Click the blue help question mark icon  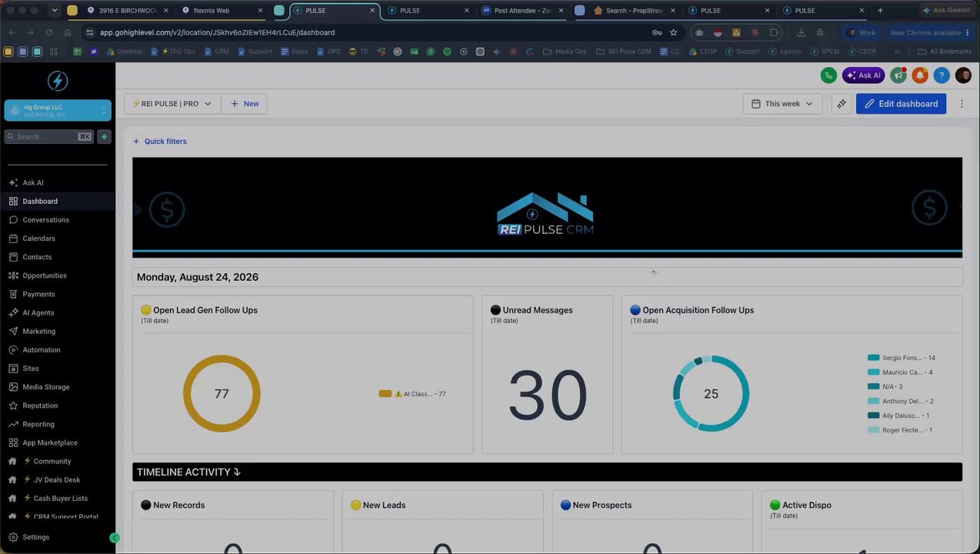pyautogui.click(x=942, y=75)
